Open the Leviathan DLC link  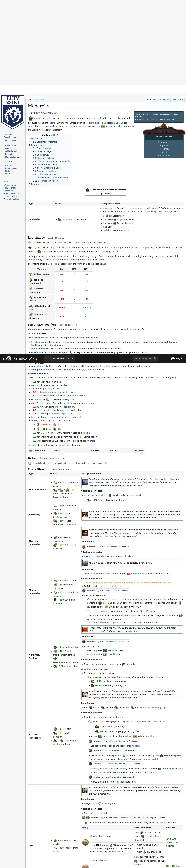coord(118,777)
